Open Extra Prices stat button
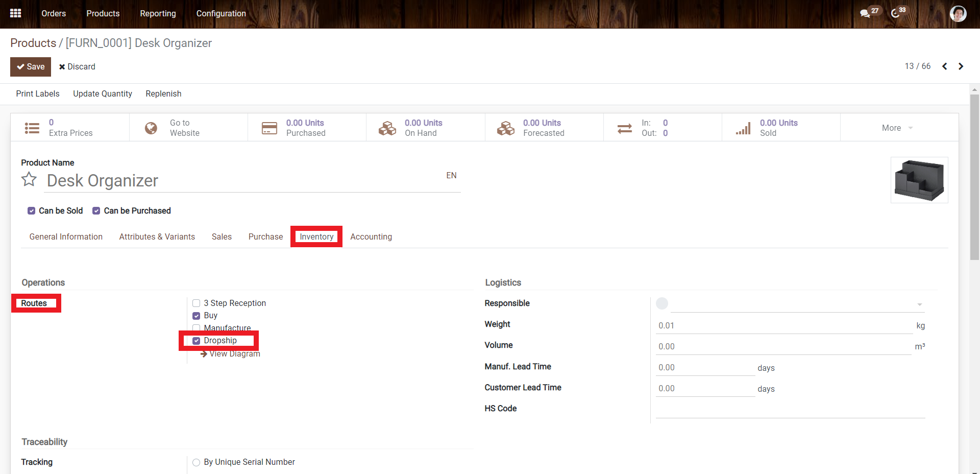The width and height of the screenshot is (980, 474). pos(70,128)
